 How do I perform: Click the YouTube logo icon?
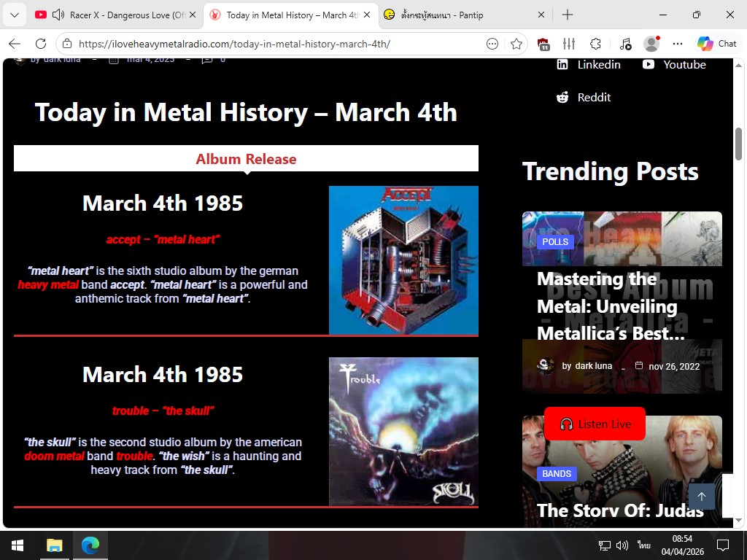pyautogui.click(x=649, y=64)
